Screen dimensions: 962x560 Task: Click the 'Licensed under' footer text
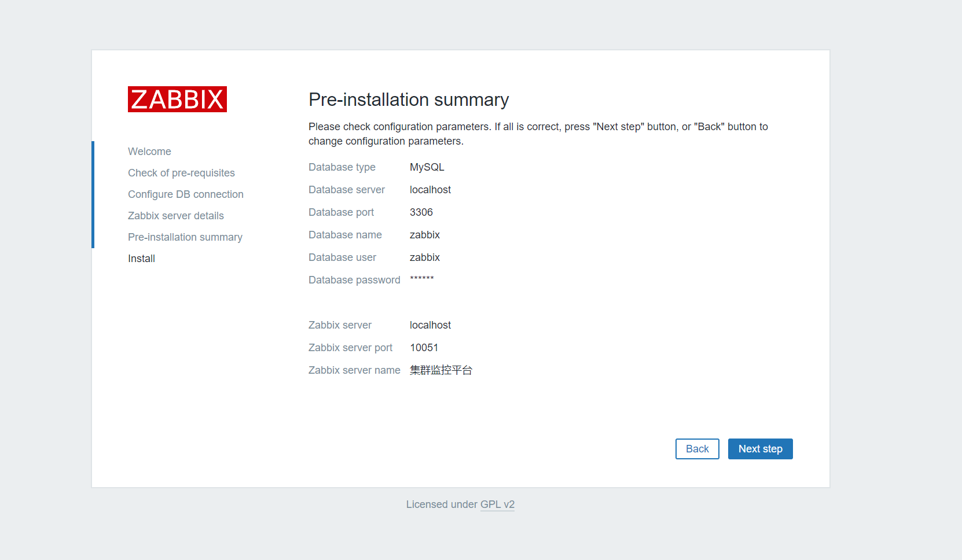[442, 504]
